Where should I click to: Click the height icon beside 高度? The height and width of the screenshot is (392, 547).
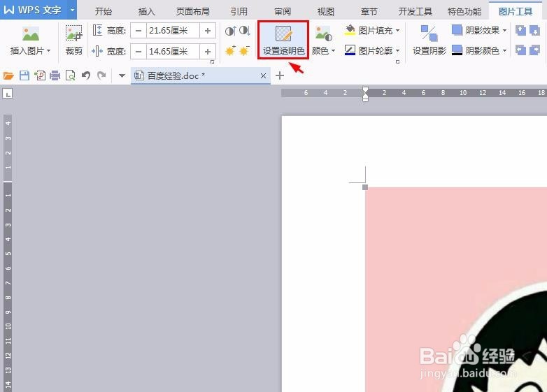[98, 31]
